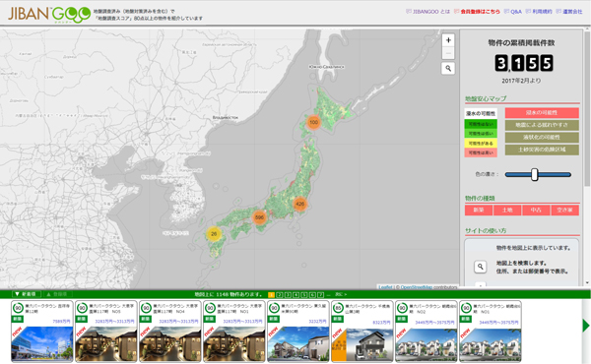Open the 3449万円 property card labeled NO1
The image size is (591, 364).
pyautogui.click(x=491, y=332)
